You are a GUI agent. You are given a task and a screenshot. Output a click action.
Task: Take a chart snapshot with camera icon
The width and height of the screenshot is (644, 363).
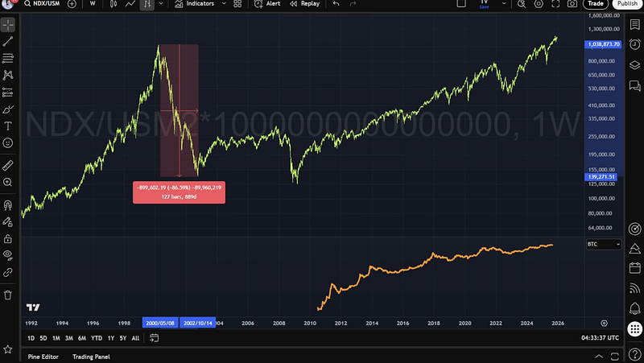click(x=572, y=4)
